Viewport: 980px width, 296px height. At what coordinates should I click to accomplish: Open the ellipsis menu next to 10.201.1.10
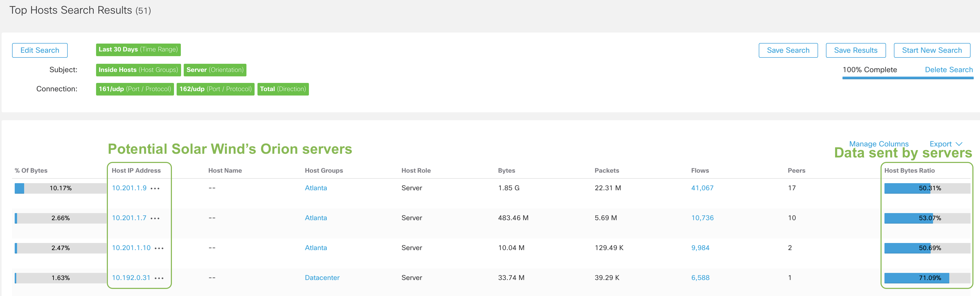tap(160, 248)
